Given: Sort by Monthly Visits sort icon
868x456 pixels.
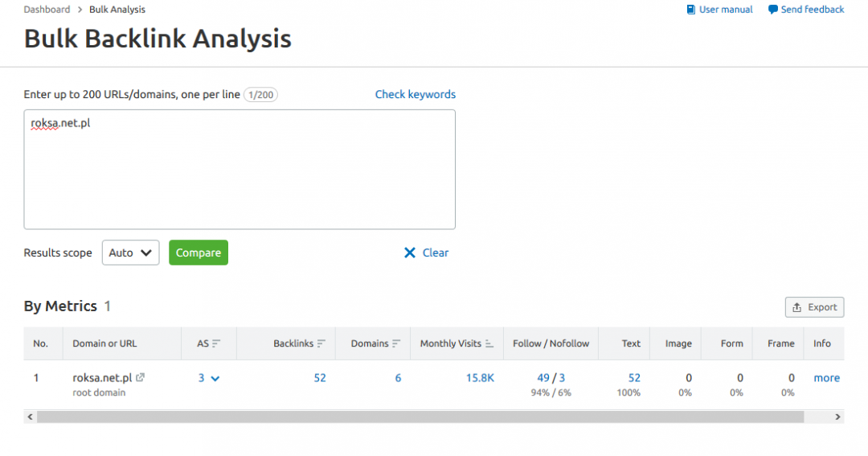Looking at the screenshot, I should 489,343.
